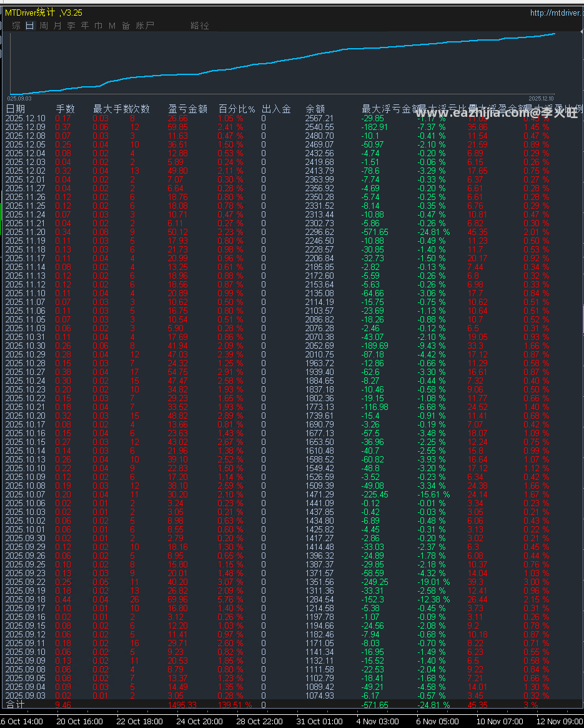
Task: Click the 余额 column header
Action: point(315,109)
